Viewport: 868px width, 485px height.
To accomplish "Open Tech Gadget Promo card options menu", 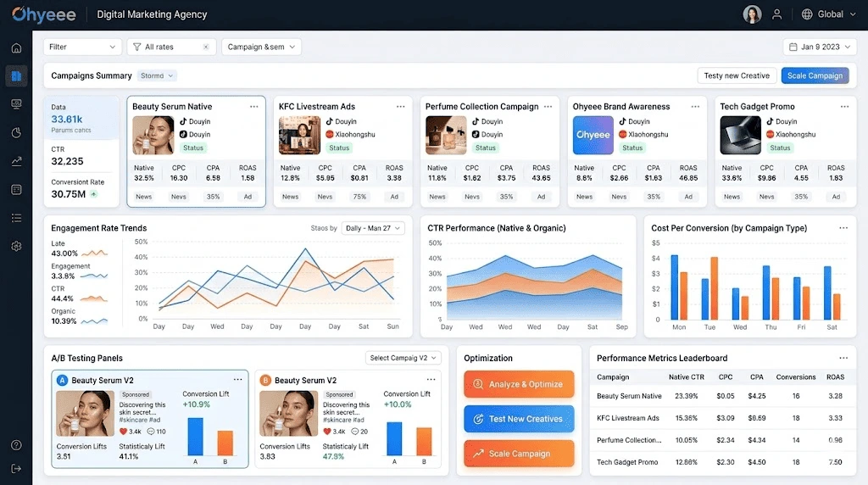I will [845, 106].
